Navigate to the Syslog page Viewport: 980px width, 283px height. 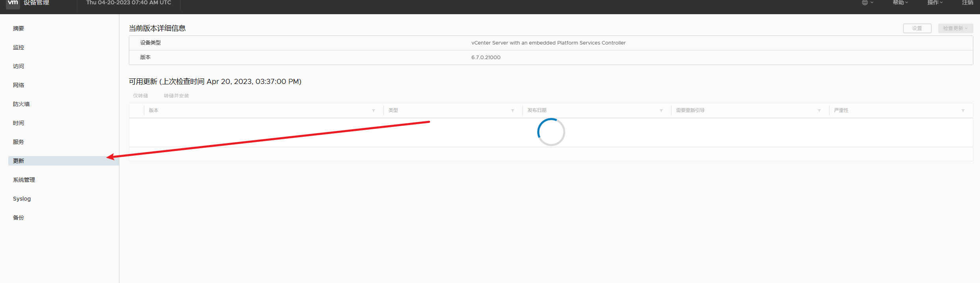click(22, 199)
